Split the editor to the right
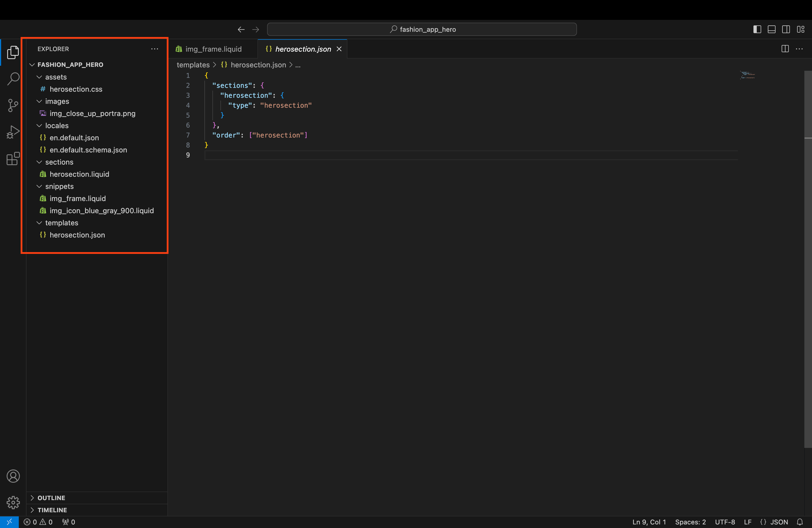Viewport: 812px width, 528px height. [x=785, y=49]
